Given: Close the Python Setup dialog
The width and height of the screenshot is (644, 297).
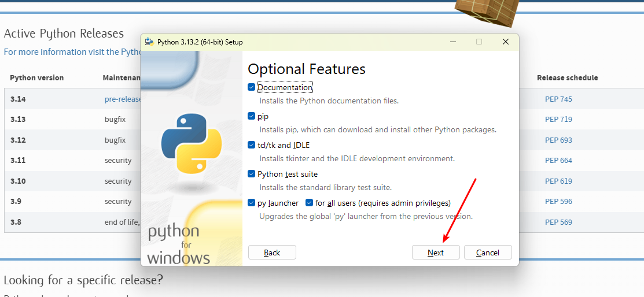Looking at the screenshot, I should coord(505,42).
